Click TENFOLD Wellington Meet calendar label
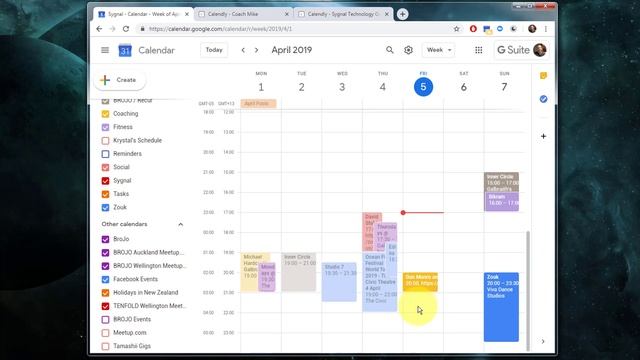This screenshot has width=640, height=360. tap(150, 306)
